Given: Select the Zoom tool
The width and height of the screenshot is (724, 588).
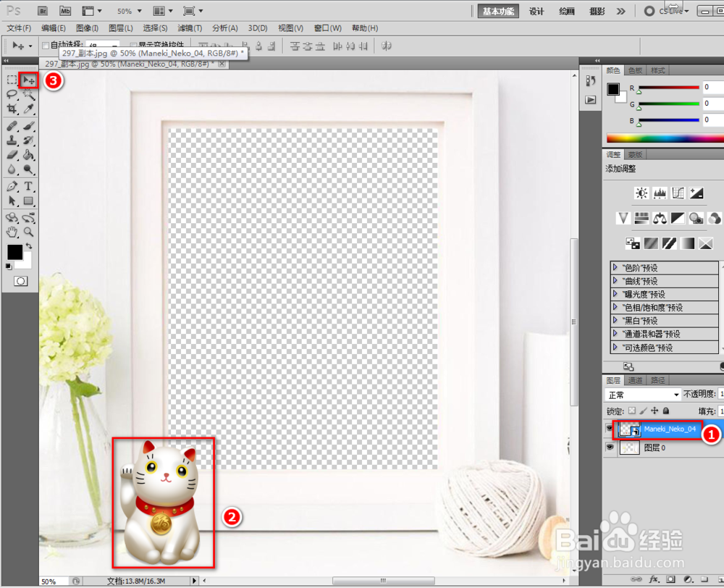Looking at the screenshot, I should coord(29,232).
